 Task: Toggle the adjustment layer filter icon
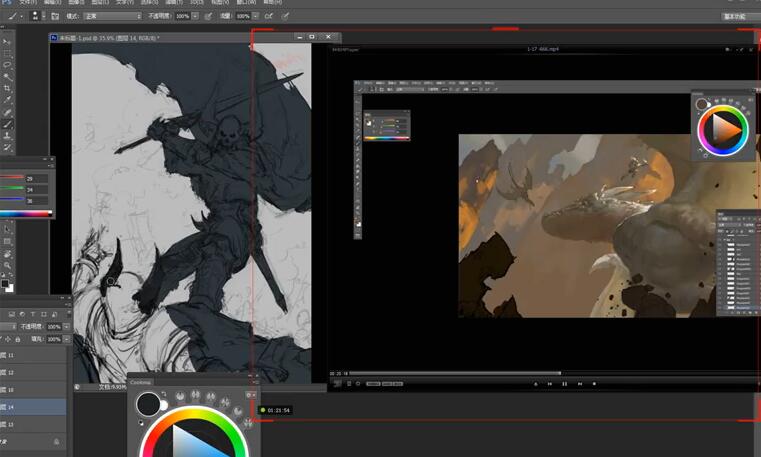(22, 314)
